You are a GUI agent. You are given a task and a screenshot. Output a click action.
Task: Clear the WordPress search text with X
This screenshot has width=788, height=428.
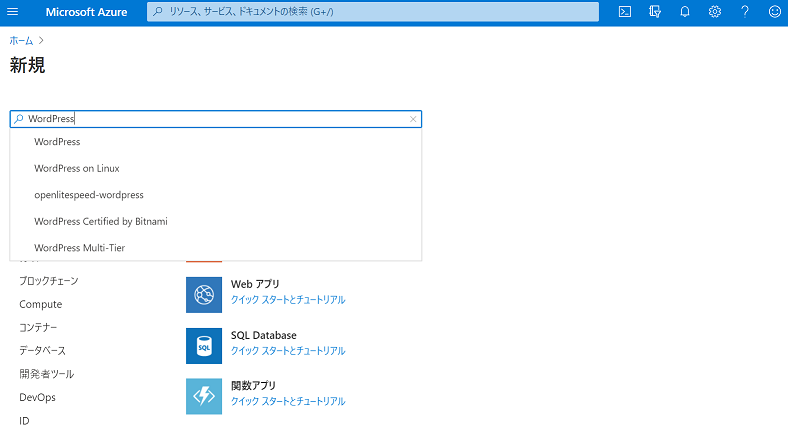[413, 119]
